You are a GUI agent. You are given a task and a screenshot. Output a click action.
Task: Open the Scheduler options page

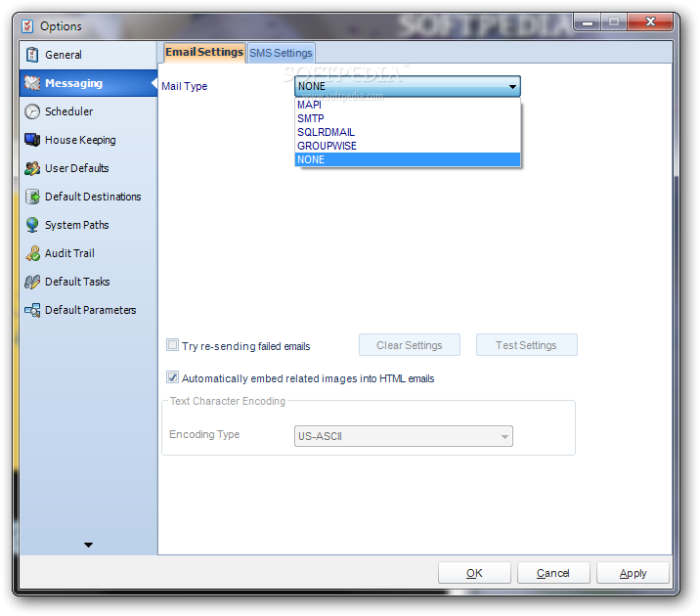point(88,111)
